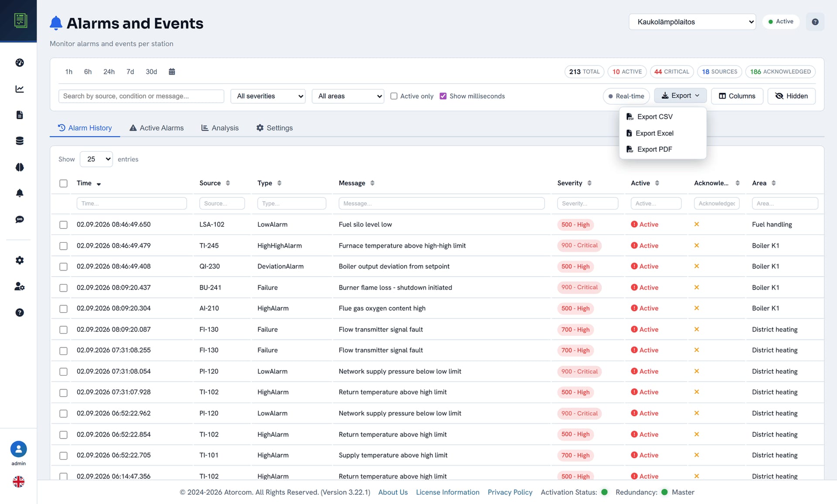Click acknowledge X icon for TI-245 row
Image resolution: width=837 pixels, height=504 pixels.
coord(697,246)
